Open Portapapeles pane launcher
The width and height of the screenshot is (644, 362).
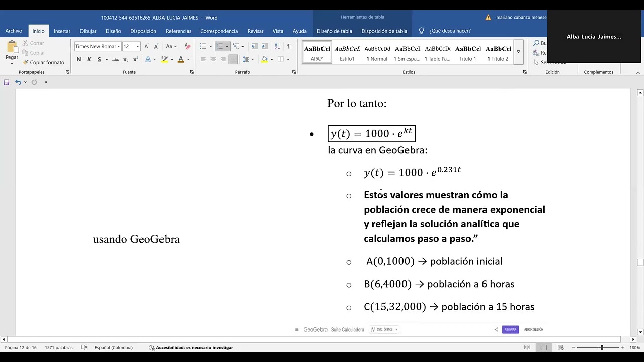[x=68, y=72]
